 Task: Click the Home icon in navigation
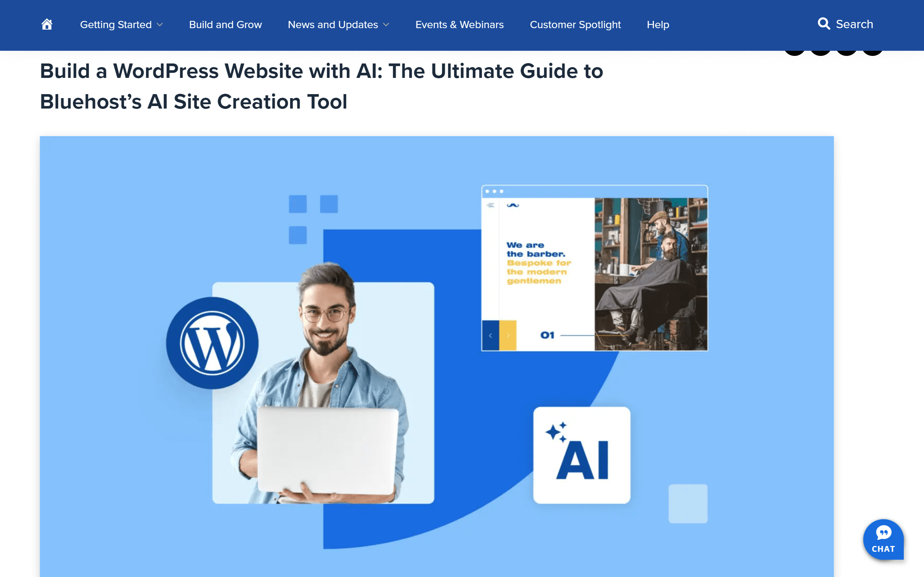click(x=46, y=25)
